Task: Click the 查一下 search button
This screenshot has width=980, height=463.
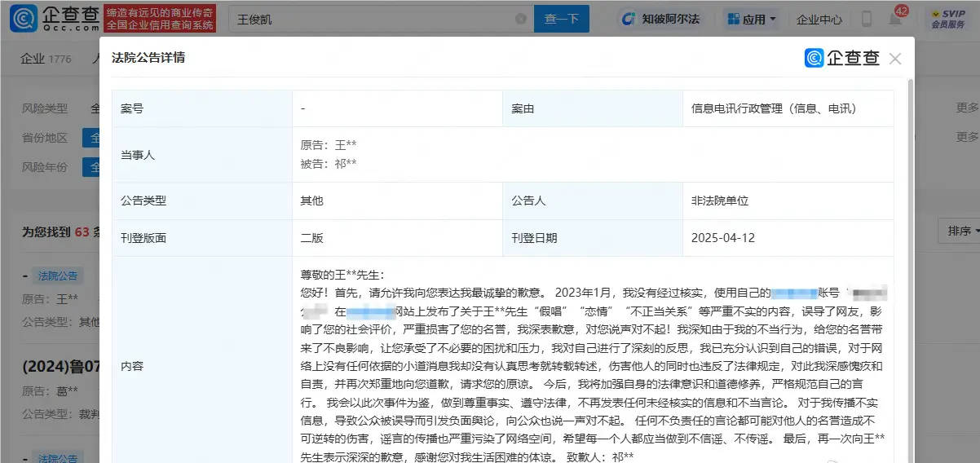Action: click(561, 19)
